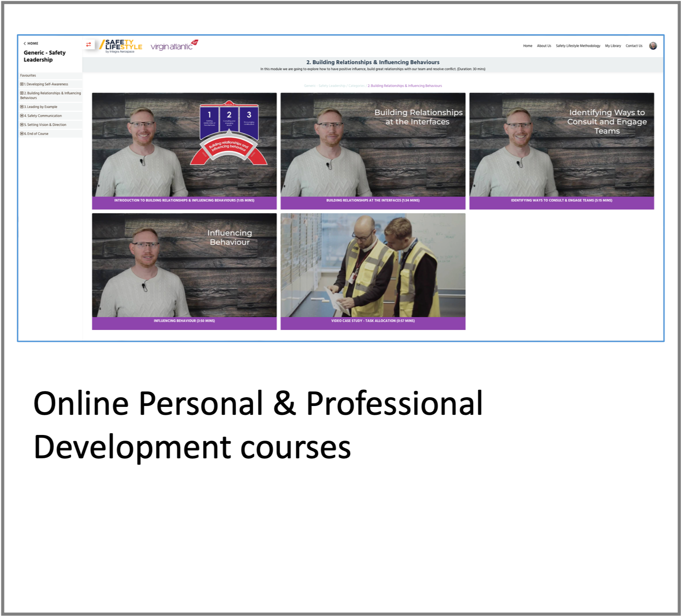Select 3. Leading by Example module text
This screenshot has height=616, width=681.
pos(41,107)
